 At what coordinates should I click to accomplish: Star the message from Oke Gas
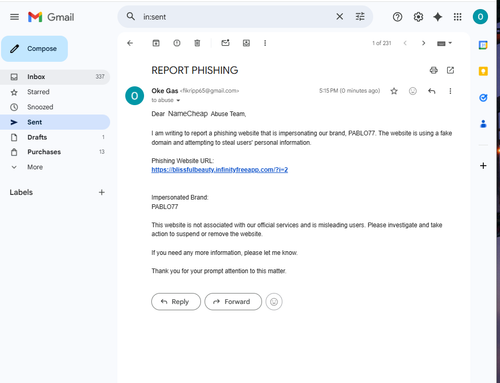394,91
